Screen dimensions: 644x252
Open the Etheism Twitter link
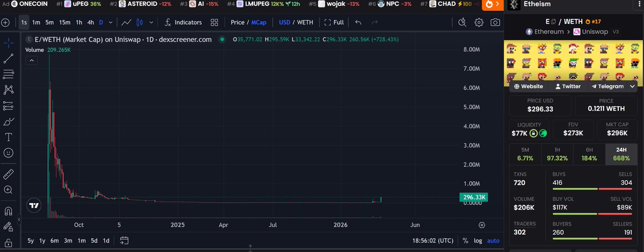[568, 86]
